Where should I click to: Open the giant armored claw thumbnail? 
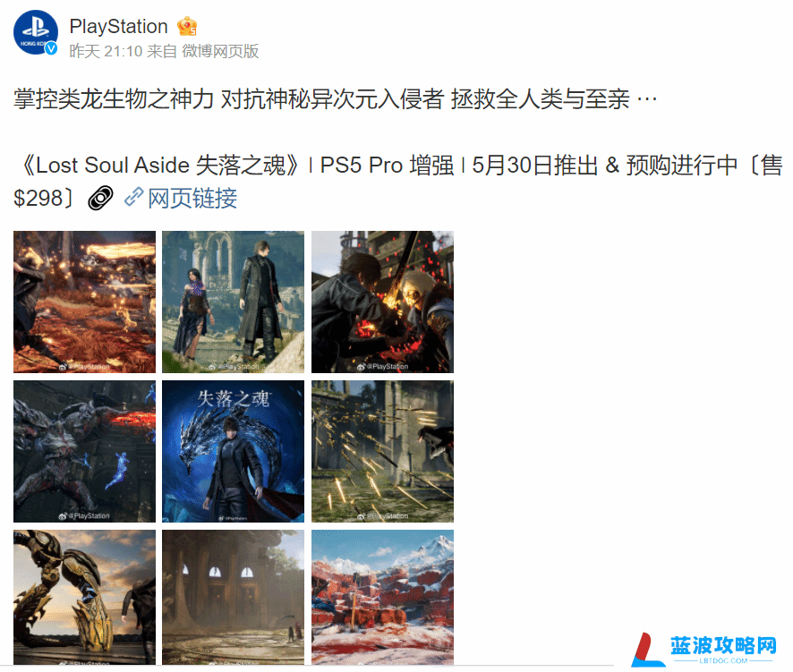coord(84,597)
